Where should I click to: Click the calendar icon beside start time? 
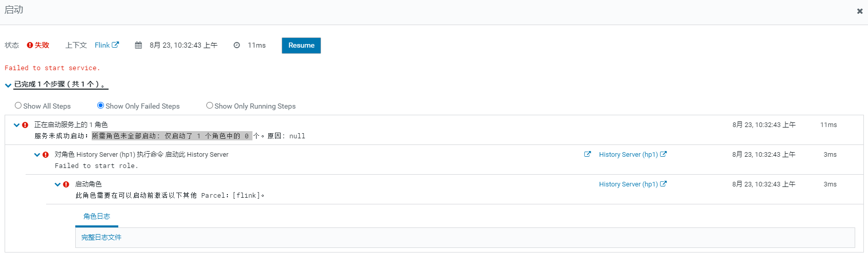138,45
